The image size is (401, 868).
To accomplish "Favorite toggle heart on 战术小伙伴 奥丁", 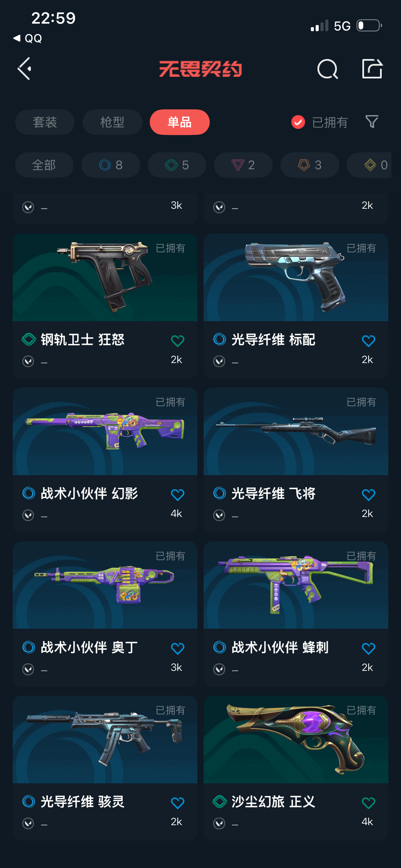I will click(177, 648).
